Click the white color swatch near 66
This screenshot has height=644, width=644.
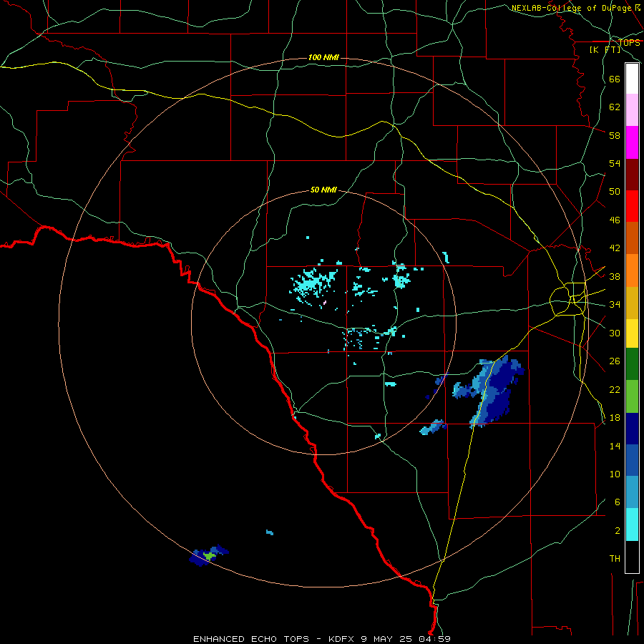(632, 79)
